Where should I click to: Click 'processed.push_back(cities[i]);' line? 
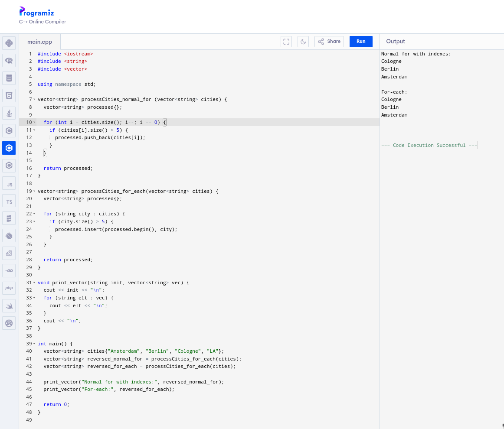tap(100, 137)
